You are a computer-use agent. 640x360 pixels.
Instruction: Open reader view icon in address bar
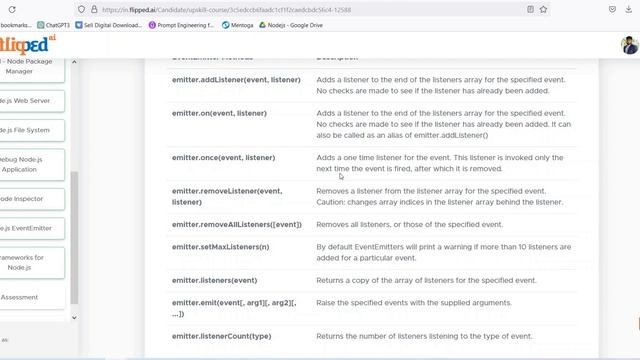pyautogui.click(x=530, y=9)
